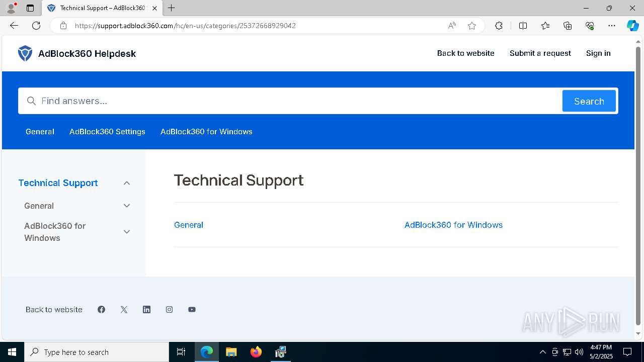Viewport: 644px width, 362px height.
Task: Open the LinkedIn footer icon
Action: [x=146, y=310]
